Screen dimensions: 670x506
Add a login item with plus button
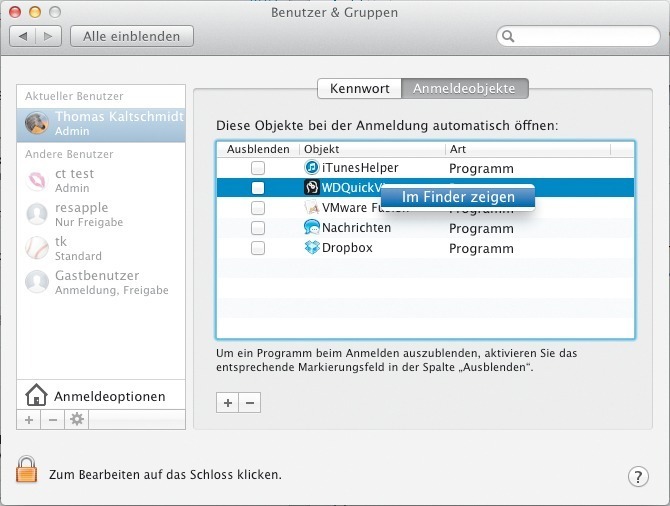[228, 403]
